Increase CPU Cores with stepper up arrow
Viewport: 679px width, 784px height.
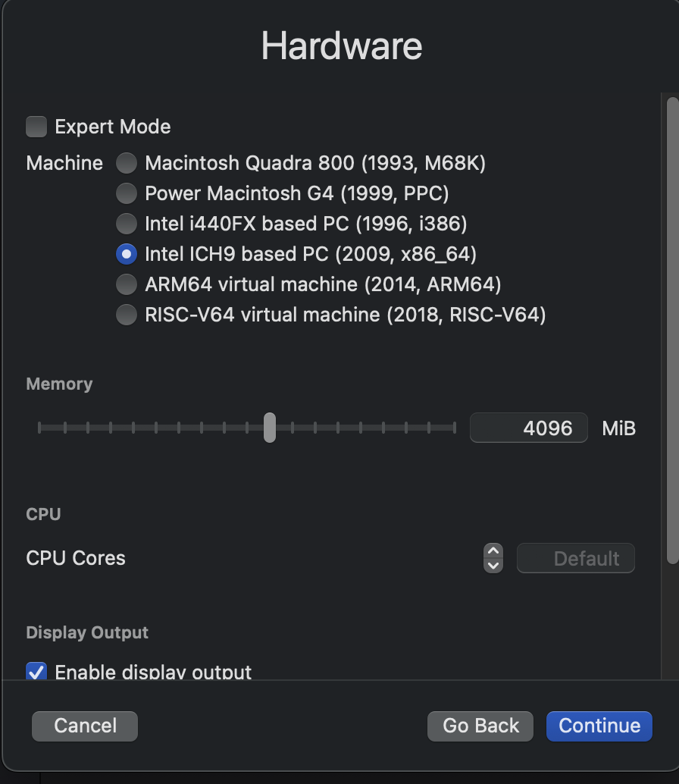pos(493,551)
